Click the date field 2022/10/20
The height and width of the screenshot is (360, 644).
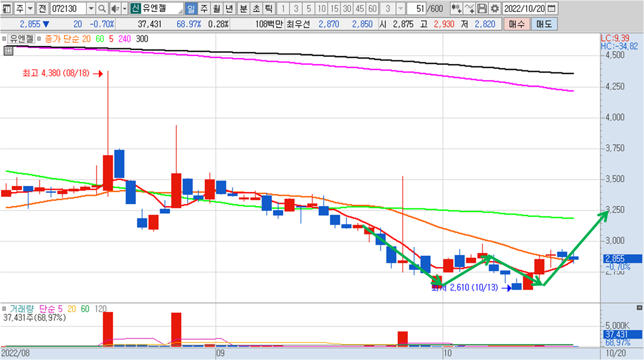point(524,8)
